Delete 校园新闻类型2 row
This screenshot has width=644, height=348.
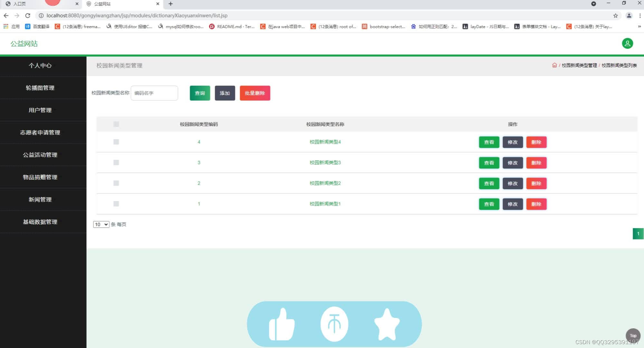[x=536, y=183]
